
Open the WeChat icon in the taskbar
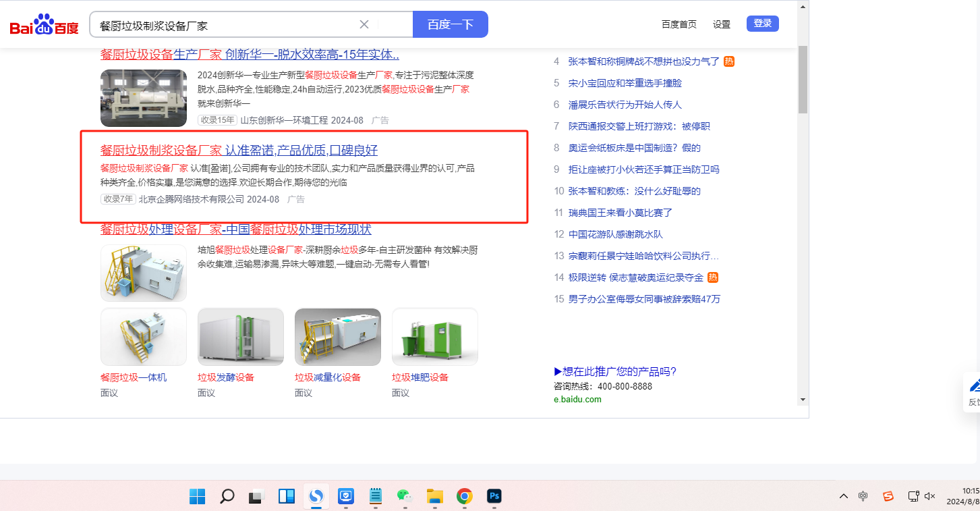pos(404,496)
